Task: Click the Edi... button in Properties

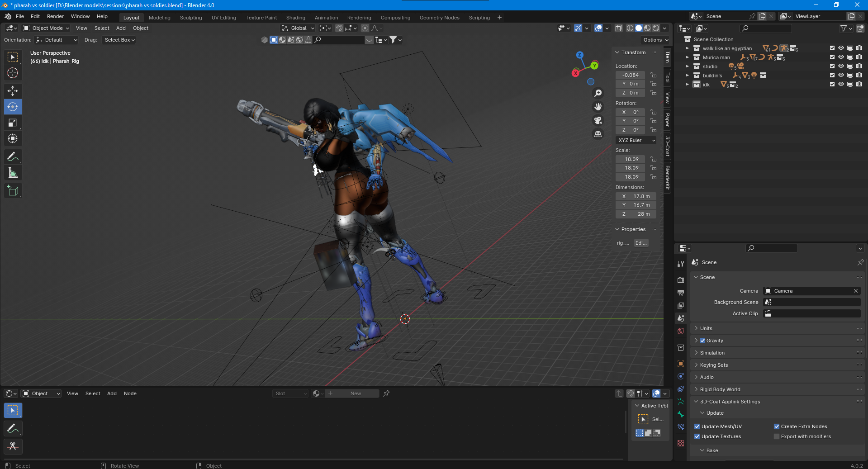Action: (641, 243)
